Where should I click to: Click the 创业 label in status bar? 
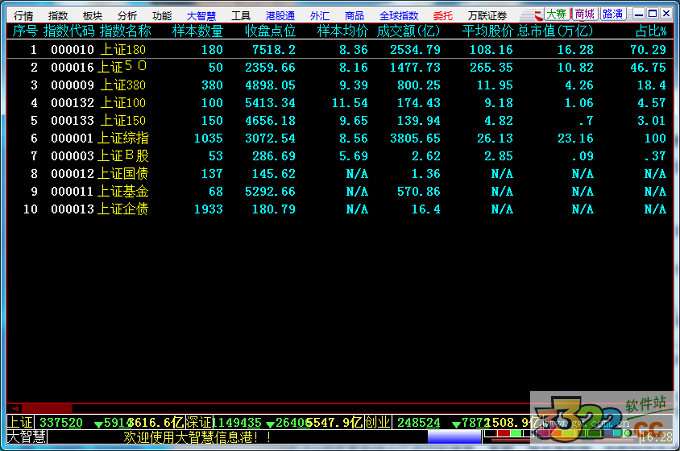377,422
